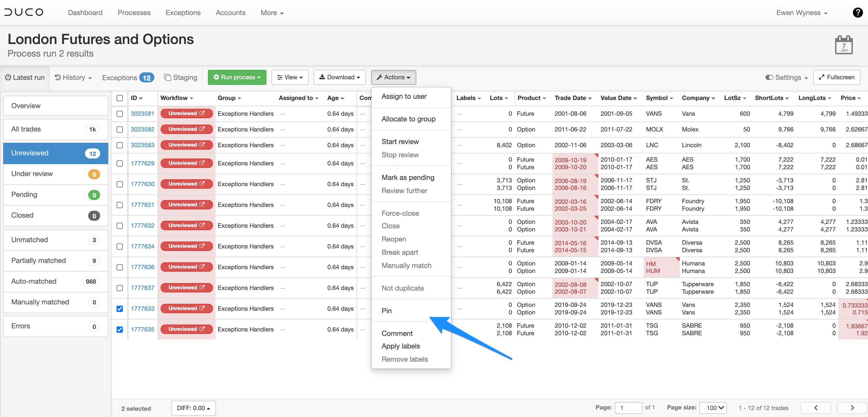Click the DUCO logo
The height and width of the screenshot is (417, 868).
[x=24, y=13]
